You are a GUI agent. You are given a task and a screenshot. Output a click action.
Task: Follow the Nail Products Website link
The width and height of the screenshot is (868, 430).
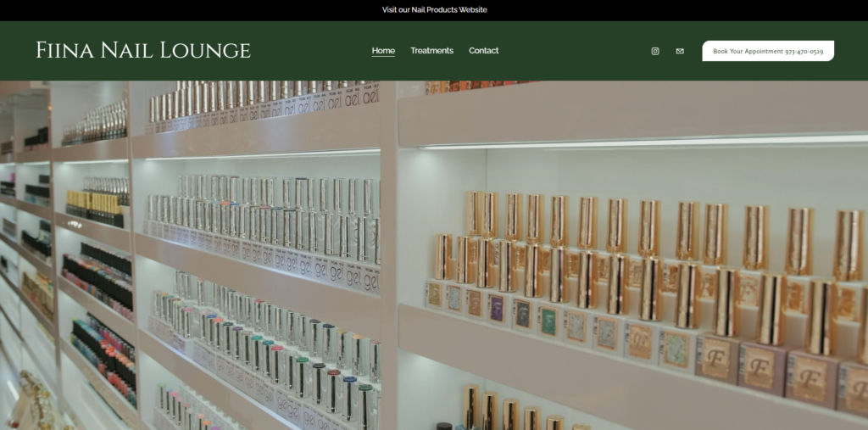coord(434,10)
